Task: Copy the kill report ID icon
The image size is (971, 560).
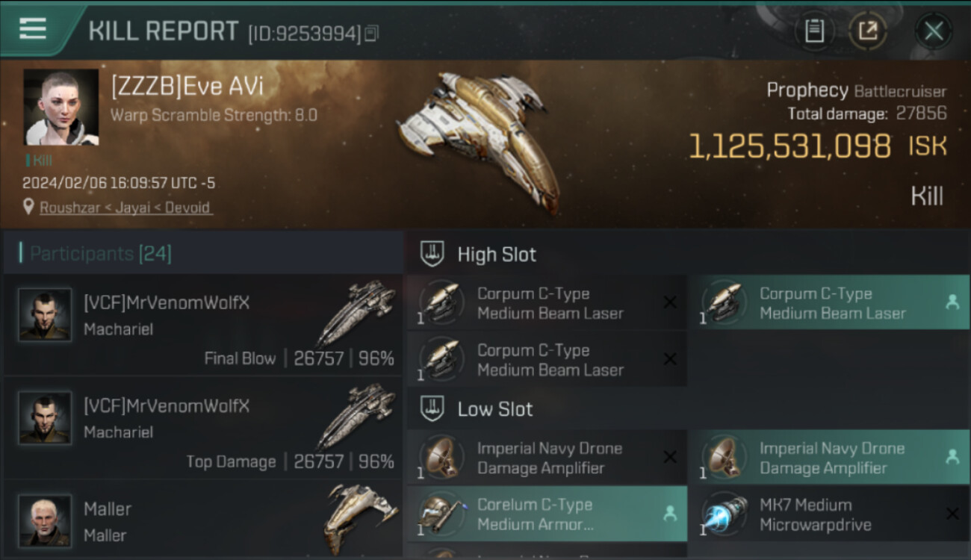Action: [372, 33]
